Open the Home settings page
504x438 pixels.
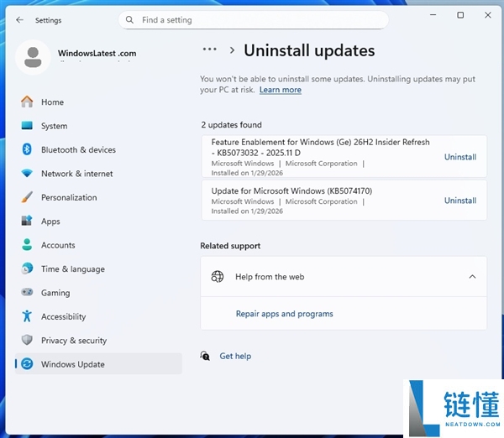[x=52, y=102]
